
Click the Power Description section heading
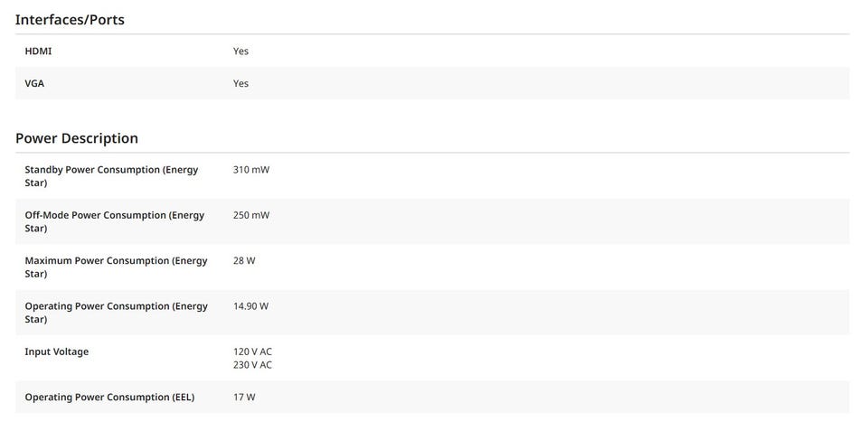coord(77,138)
